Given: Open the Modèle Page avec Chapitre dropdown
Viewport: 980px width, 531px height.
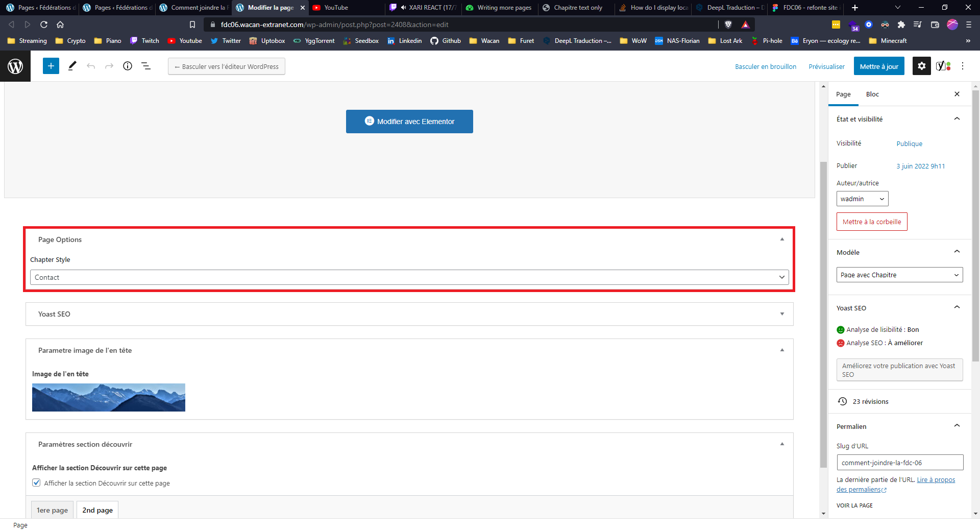Looking at the screenshot, I should [x=899, y=275].
